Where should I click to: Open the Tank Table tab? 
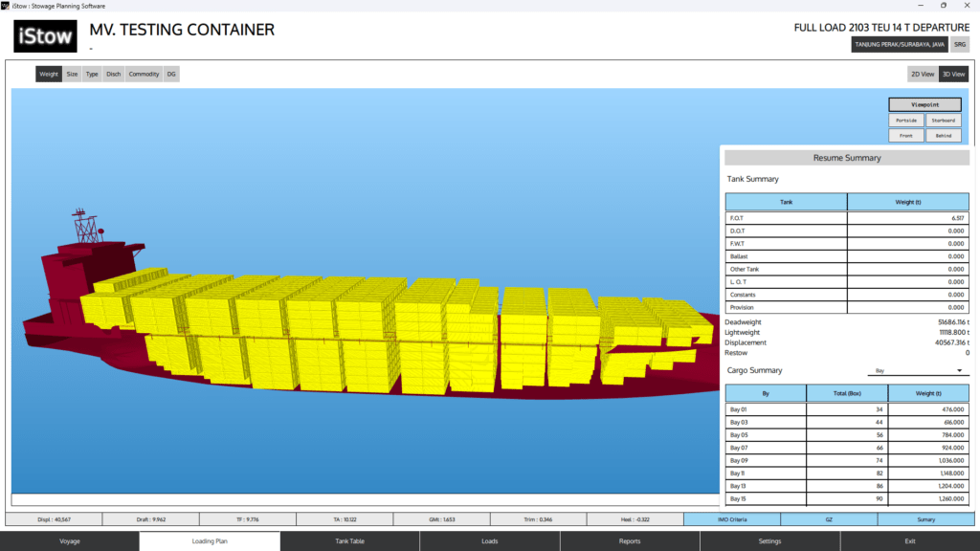tap(349, 541)
